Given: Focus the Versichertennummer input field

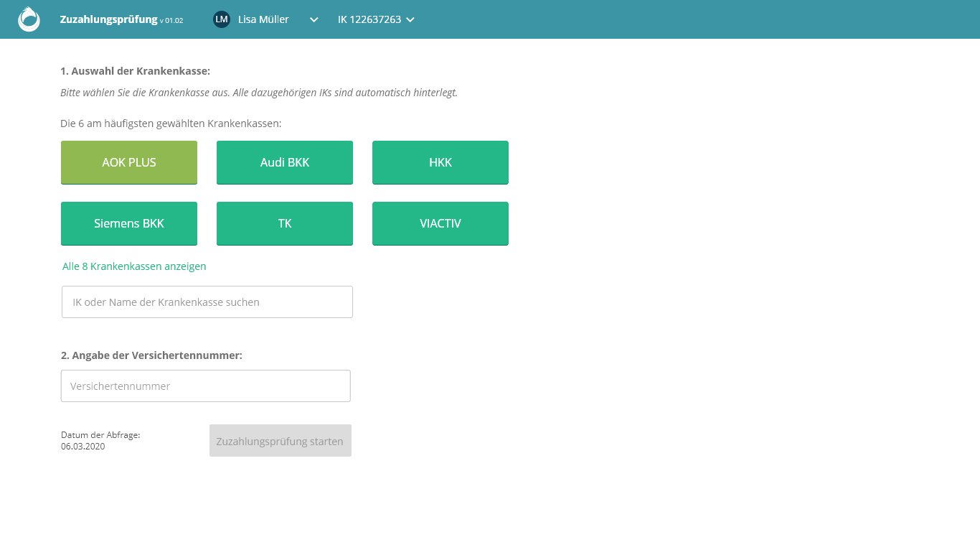Looking at the screenshot, I should pos(206,386).
